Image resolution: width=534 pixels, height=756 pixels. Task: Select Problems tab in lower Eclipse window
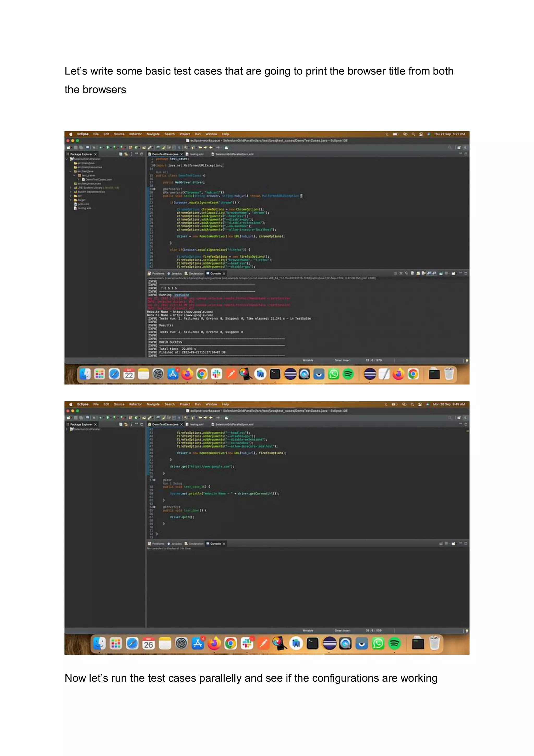coord(157,544)
